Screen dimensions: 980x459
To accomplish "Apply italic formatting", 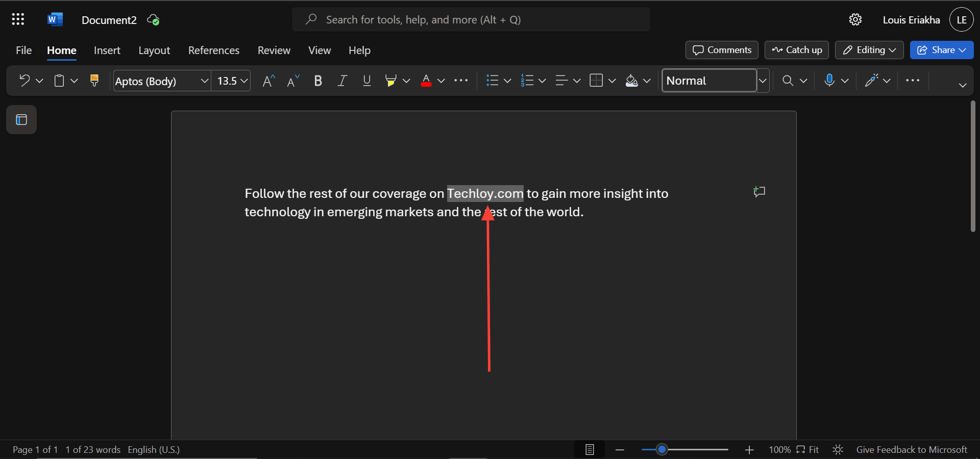I will [342, 81].
